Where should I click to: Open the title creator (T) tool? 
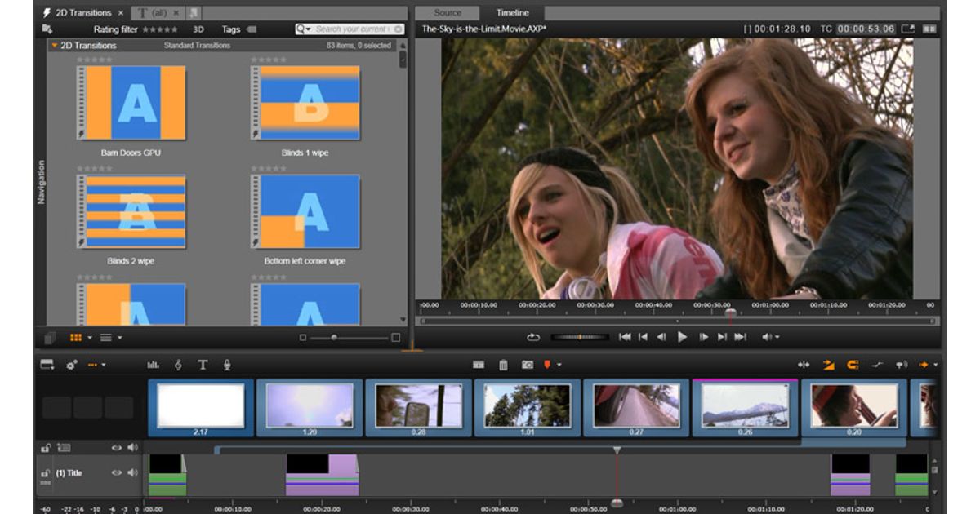(203, 365)
